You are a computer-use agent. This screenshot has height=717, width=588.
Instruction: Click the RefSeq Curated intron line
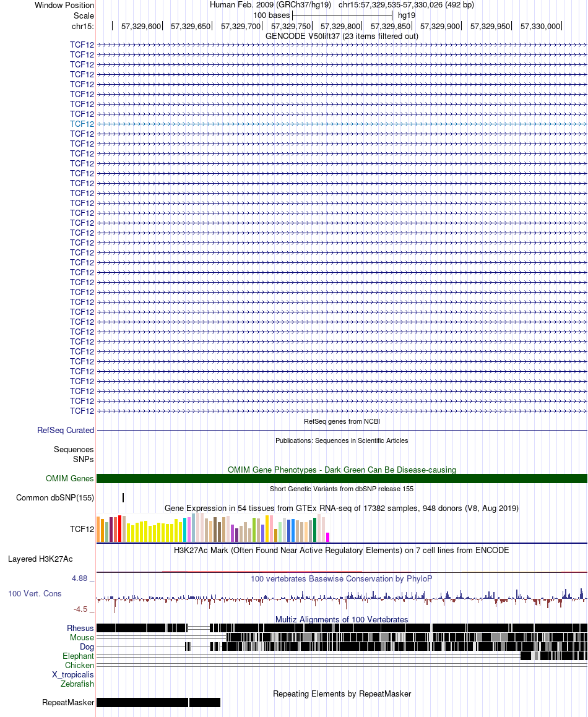342,431
